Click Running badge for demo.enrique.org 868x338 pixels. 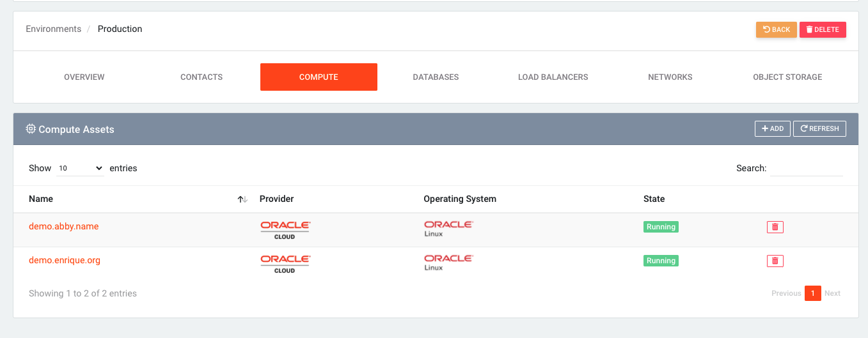pyautogui.click(x=661, y=261)
